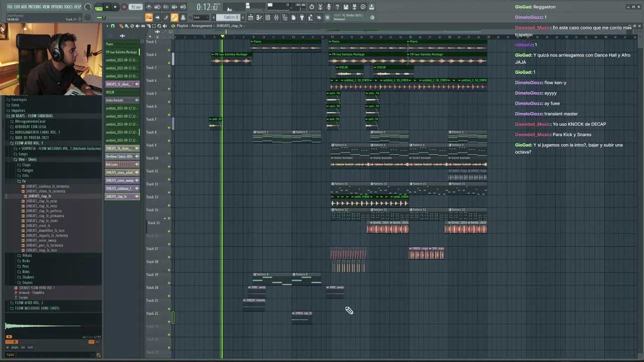Click the Record button in transport
644x362 pixels.
pos(124,7)
